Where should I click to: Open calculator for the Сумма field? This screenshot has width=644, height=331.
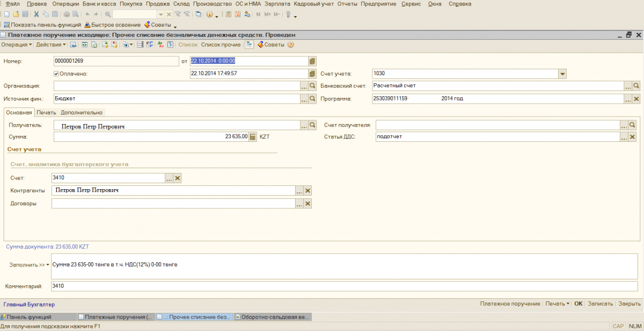click(x=253, y=137)
